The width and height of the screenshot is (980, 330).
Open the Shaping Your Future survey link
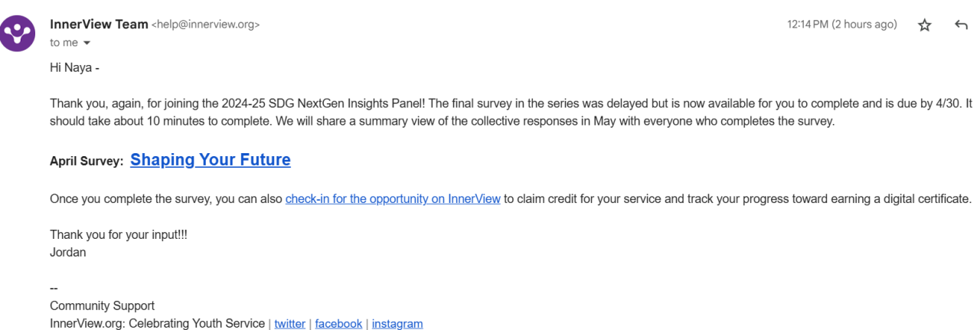(210, 160)
